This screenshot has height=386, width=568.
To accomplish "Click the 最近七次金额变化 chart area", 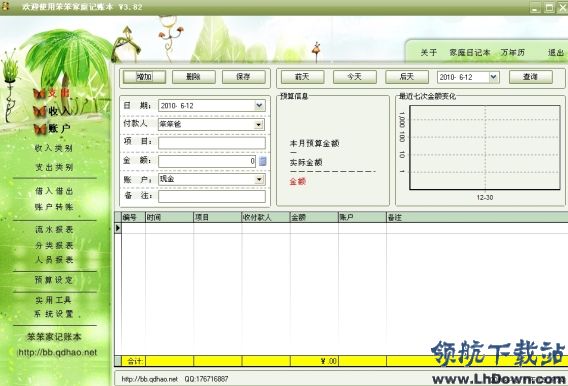I will point(485,147).
